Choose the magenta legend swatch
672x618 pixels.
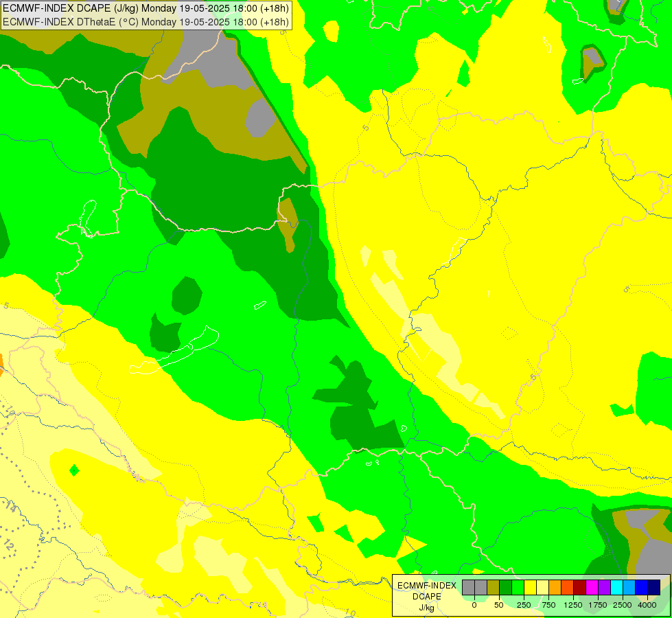pos(592,587)
